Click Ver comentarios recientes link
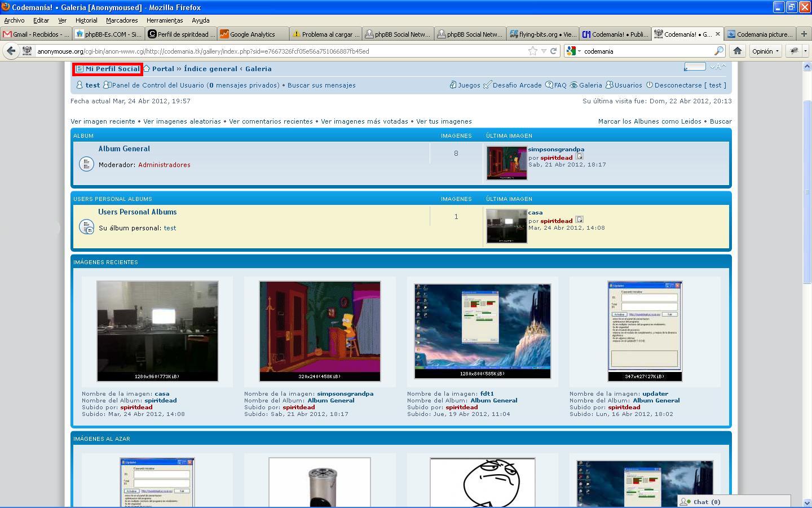812x508 pixels. coord(271,121)
